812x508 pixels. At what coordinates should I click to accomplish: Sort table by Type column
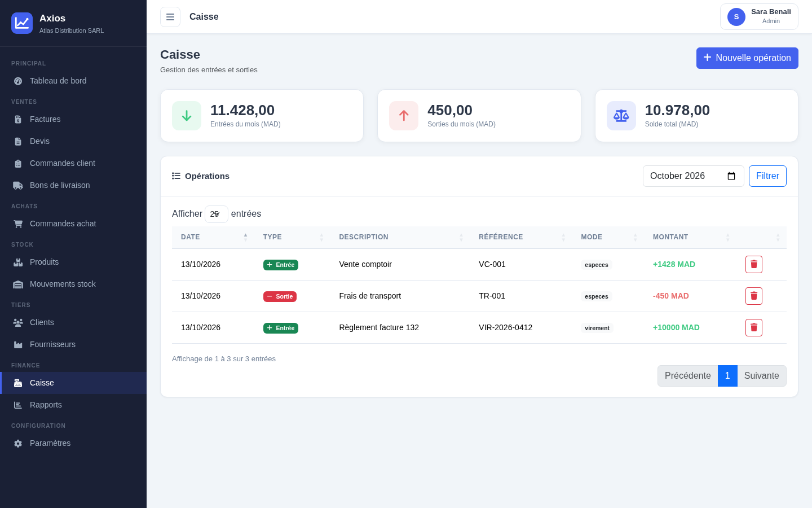pos(292,237)
